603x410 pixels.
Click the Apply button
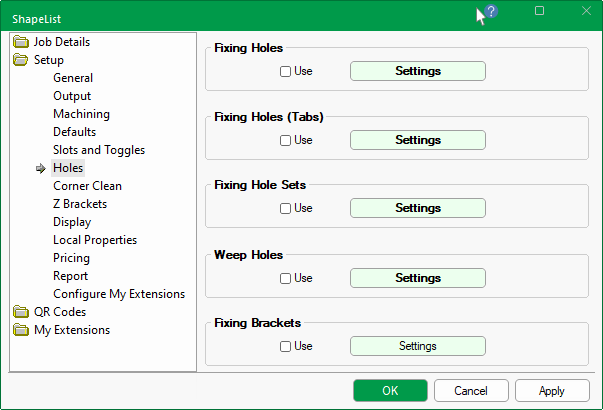(x=551, y=391)
